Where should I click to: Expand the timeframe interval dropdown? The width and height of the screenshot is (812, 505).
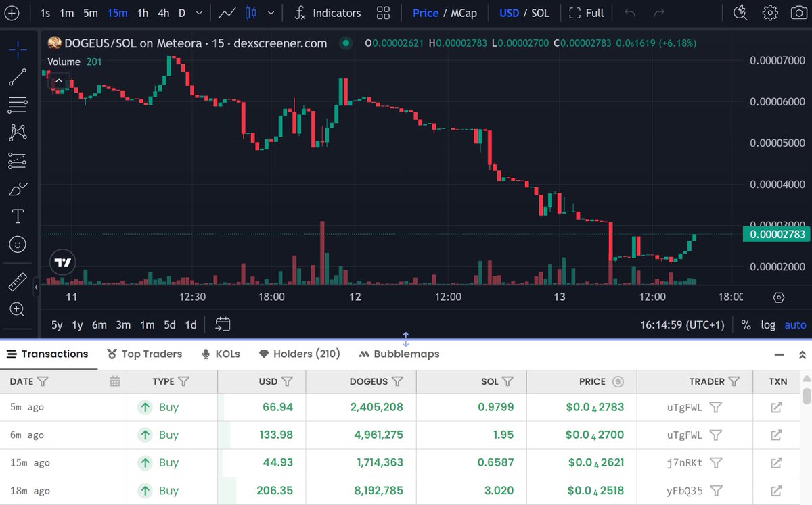pyautogui.click(x=198, y=13)
